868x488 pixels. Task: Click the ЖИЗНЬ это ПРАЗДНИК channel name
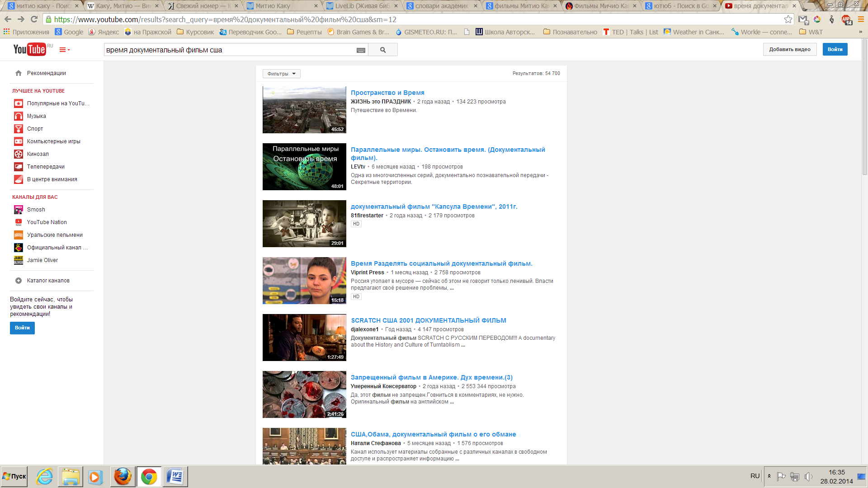tap(381, 102)
